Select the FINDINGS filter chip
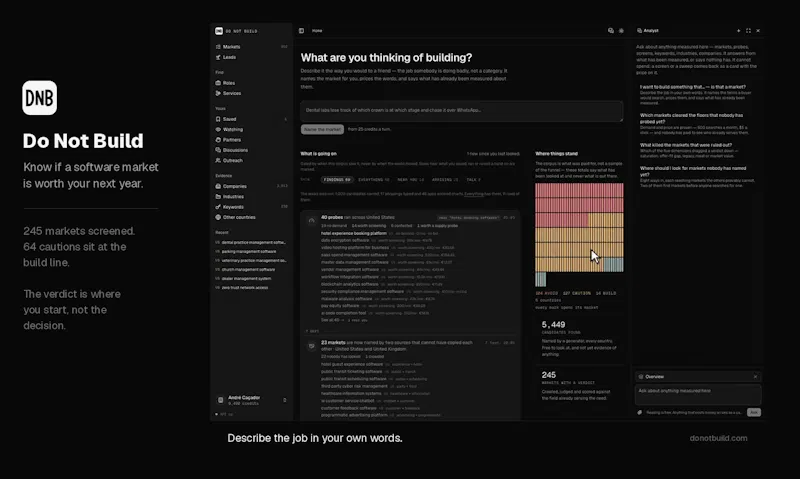 tap(337, 180)
